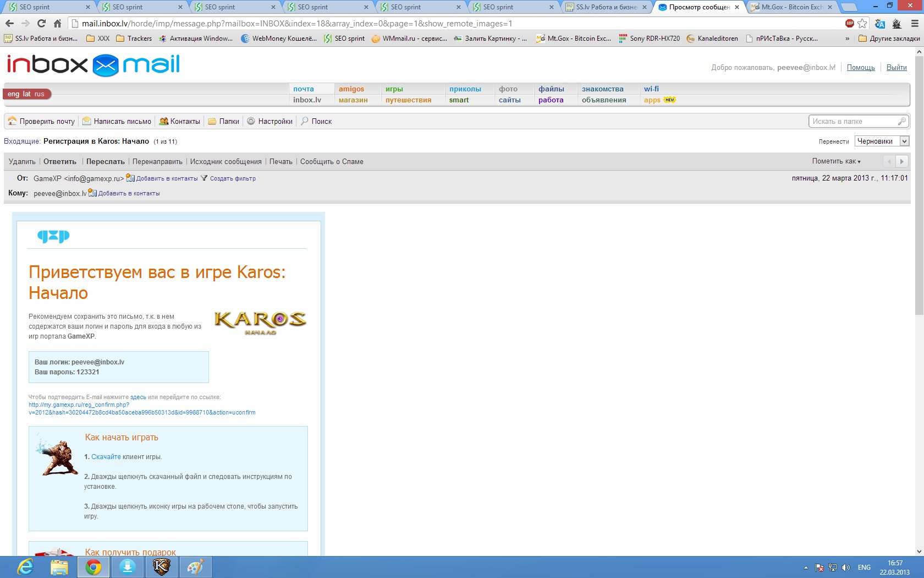Show hidden system tray icons
This screenshot has width=924, height=578.
pyautogui.click(x=806, y=568)
